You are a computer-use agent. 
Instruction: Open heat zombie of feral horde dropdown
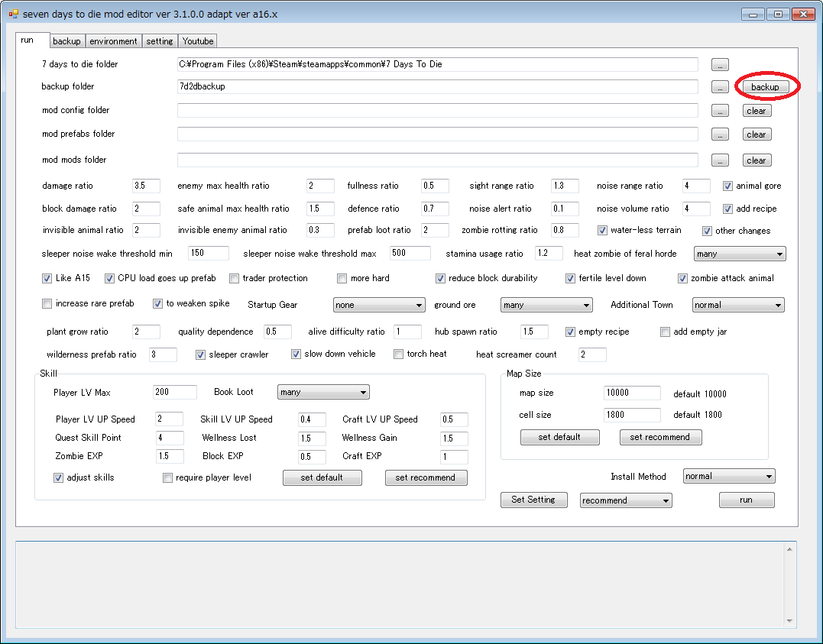(x=740, y=254)
